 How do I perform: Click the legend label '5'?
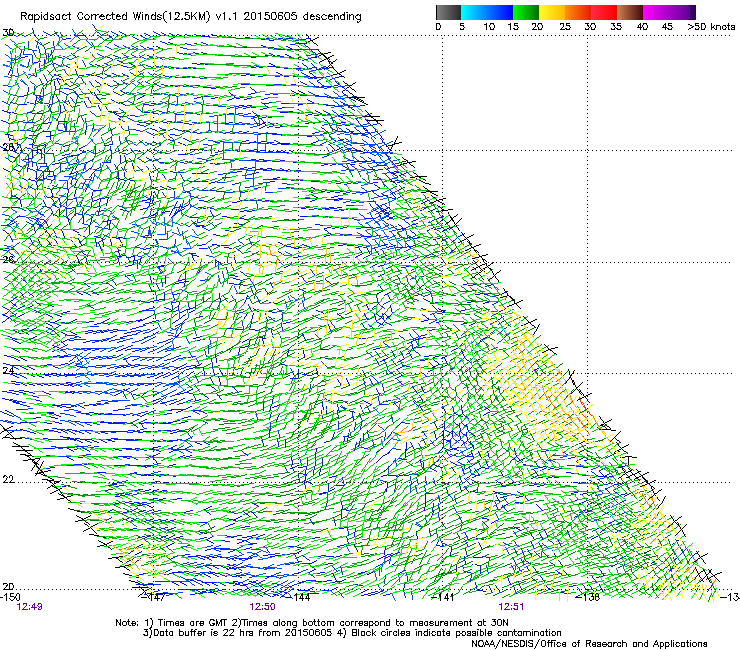(x=462, y=27)
